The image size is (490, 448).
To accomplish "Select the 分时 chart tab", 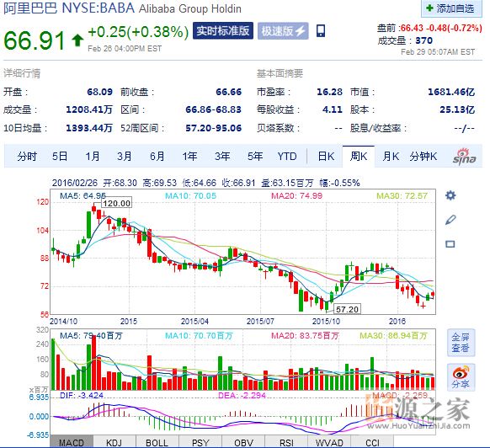I will tap(27, 156).
